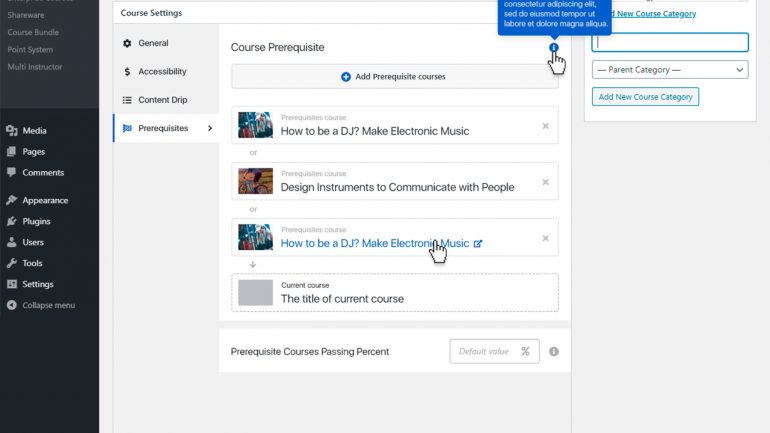This screenshot has width=770, height=433.
Task: Click the current course placeholder thumbnail
Action: tap(255, 293)
